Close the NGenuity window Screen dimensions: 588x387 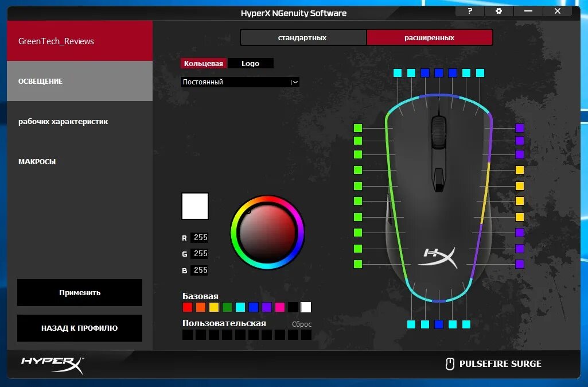[x=558, y=11]
